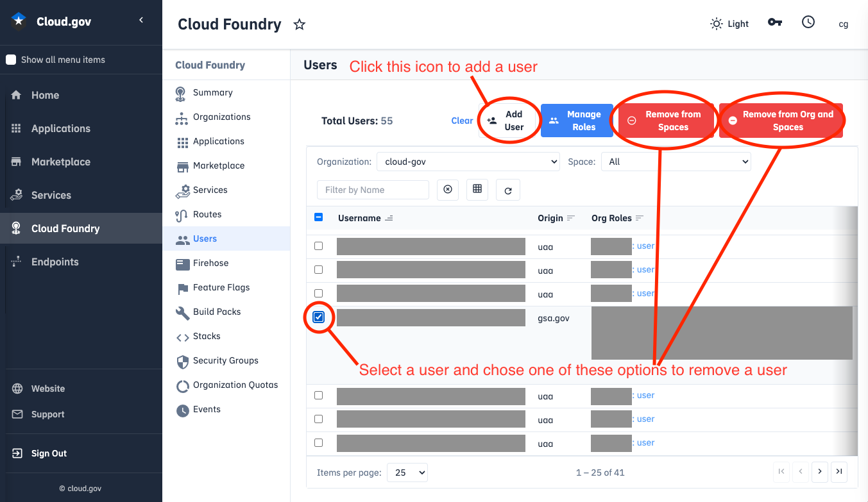868x502 pixels.
Task: Click the Stacks code brackets icon
Action: click(182, 337)
